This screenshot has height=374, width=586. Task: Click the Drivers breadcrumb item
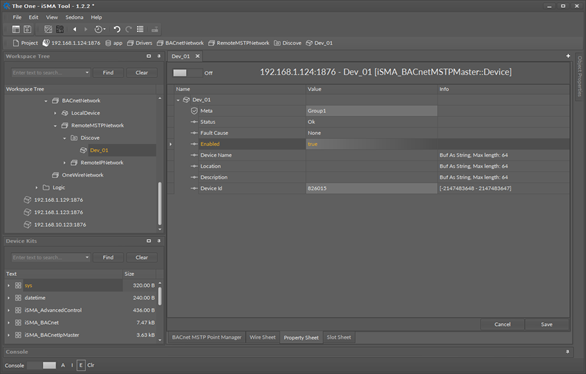coord(140,43)
